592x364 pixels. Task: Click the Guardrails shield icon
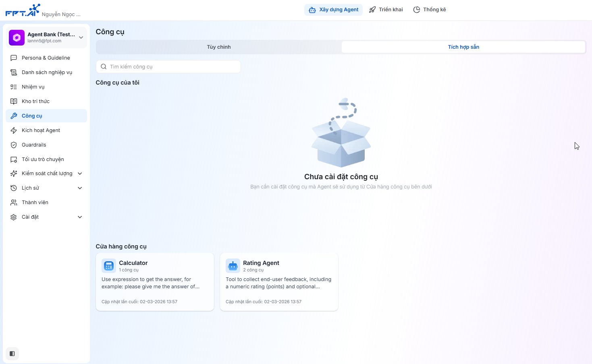coord(14,145)
